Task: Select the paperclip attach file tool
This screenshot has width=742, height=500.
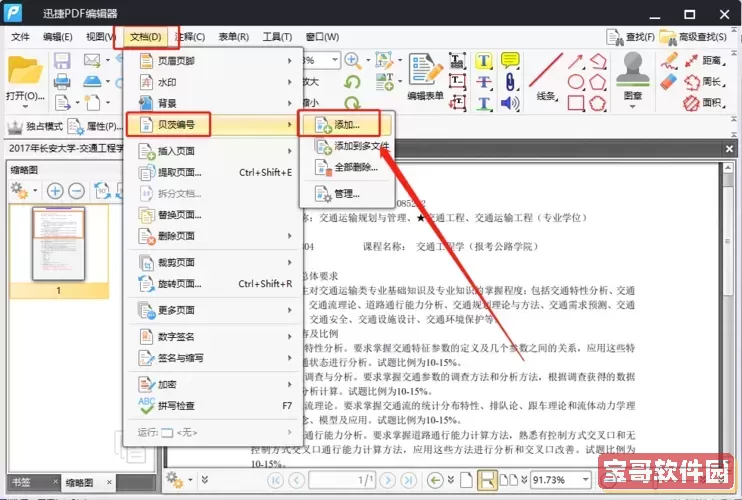Action: [x=510, y=82]
